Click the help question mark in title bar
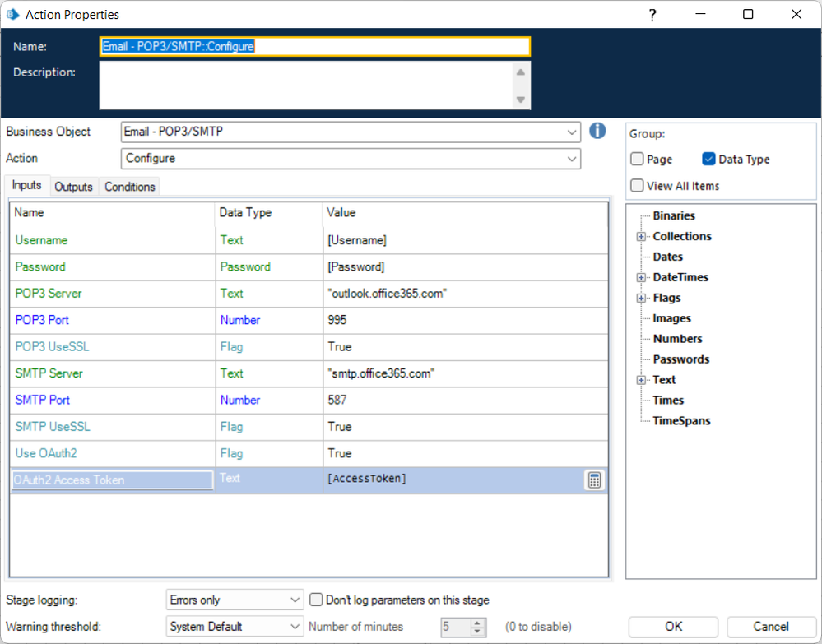 tap(652, 15)
